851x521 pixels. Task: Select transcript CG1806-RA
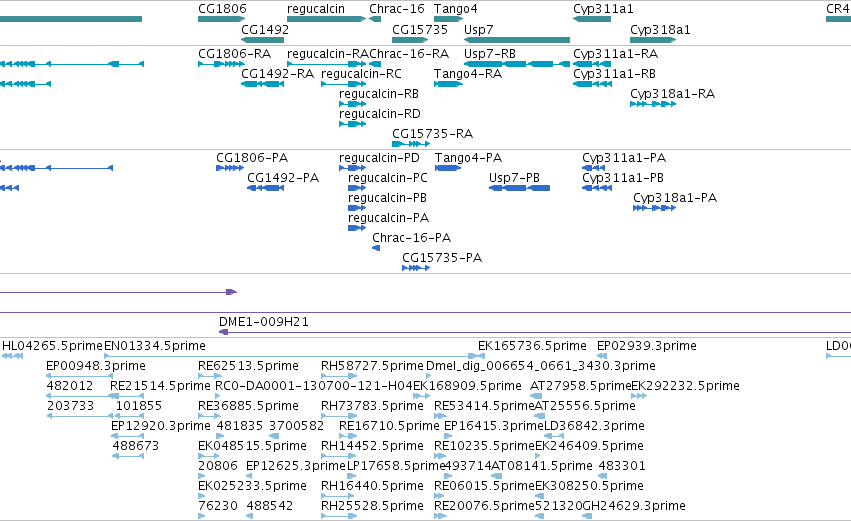[221, 64]
